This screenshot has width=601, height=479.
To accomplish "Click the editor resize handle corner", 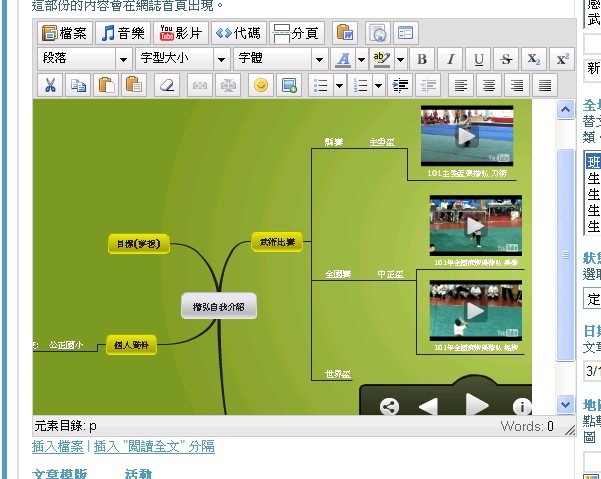I will tap(570, 430).
